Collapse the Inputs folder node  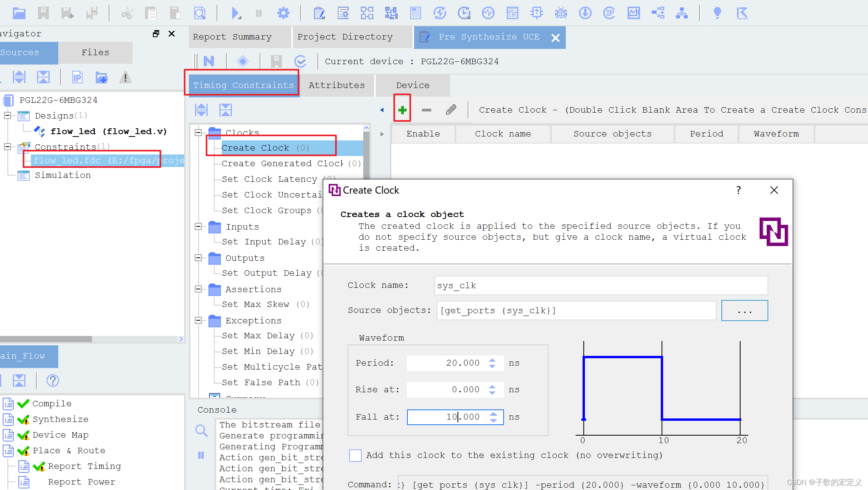click(x=198, y=226)
